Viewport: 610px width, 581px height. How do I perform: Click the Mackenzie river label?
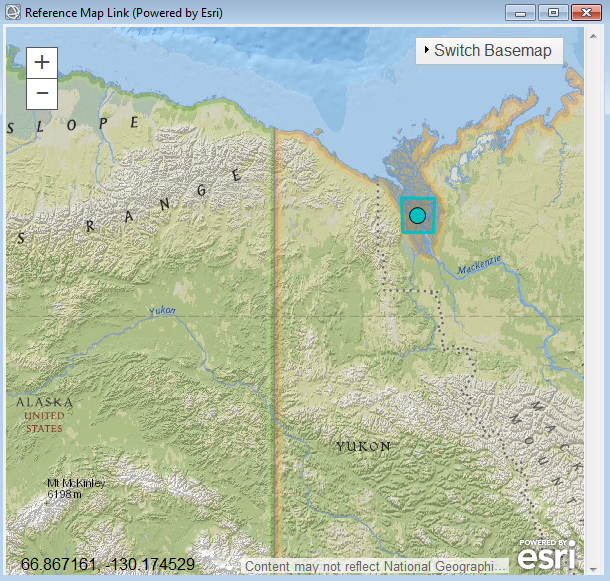coord(479,266)
